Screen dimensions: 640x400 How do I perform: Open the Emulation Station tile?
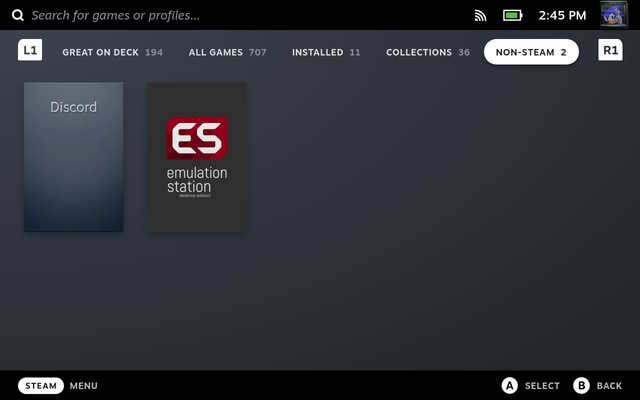pos(197,157)
